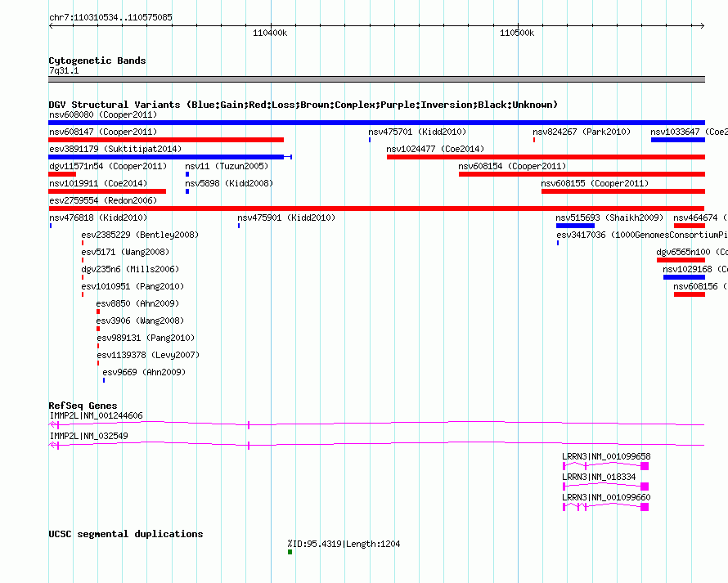Select nsv608154 (Cooper2011) label
728x583 pixels.
(x=512, y=166)
